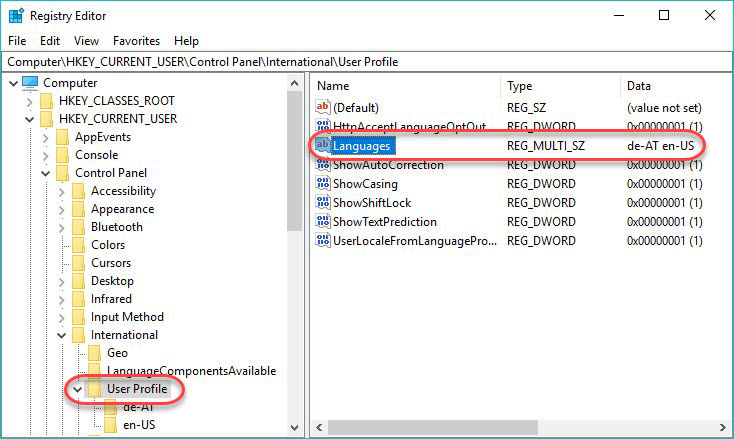Viewport: 734px width, 439px height.
Task: Click the Infrared folder icon
Action: point(79,299)
